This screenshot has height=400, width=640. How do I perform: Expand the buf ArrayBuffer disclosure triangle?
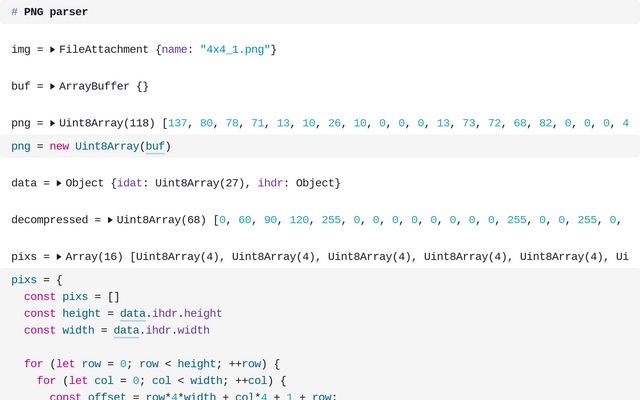[52, 87]
